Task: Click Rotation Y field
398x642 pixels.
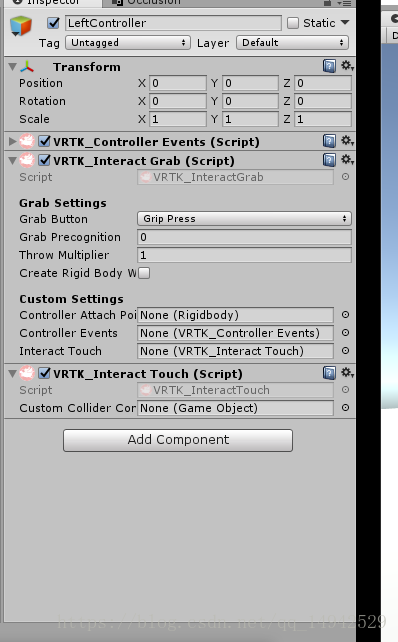Action: coord(251,101)
